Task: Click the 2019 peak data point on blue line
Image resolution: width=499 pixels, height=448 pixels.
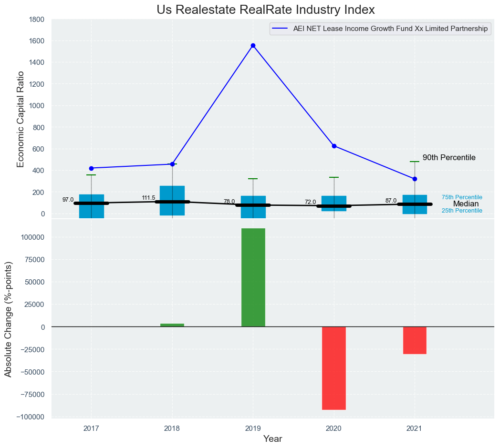Action: pyautogui.click(x=253, y=46)
